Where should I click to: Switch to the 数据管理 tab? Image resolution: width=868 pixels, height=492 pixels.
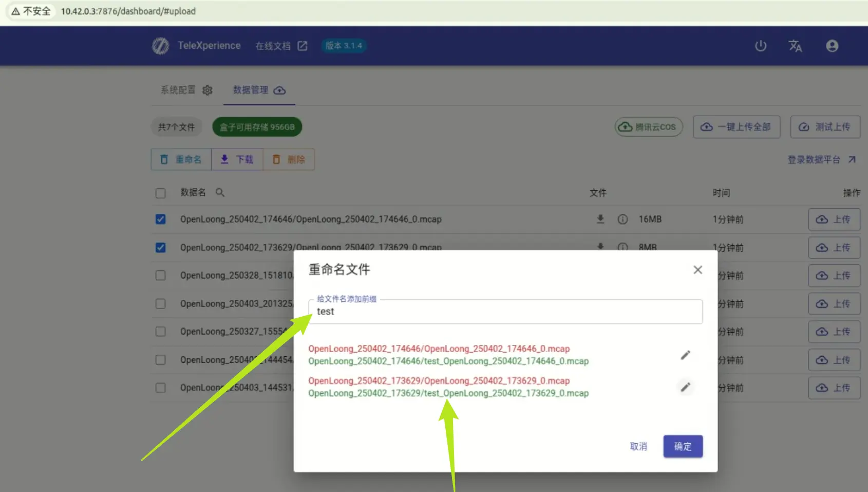click(259, 90)
